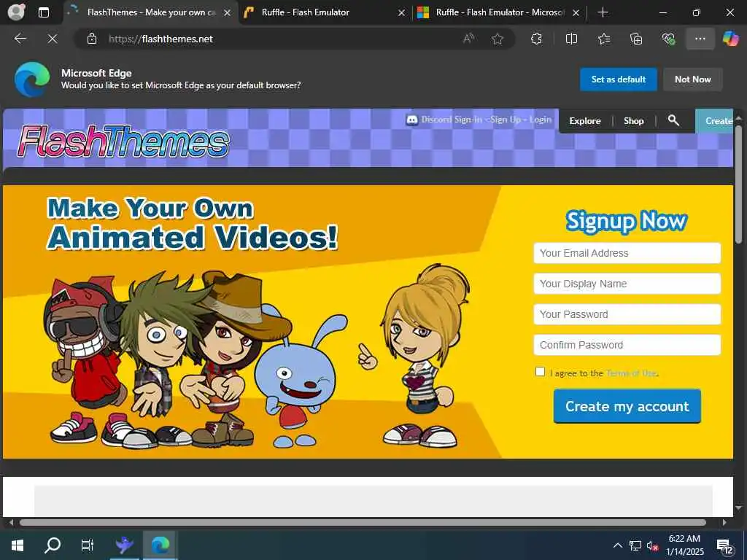Screen dimensions: 747x560
Task: Open the Copilot icon
Action: (730, 39)
